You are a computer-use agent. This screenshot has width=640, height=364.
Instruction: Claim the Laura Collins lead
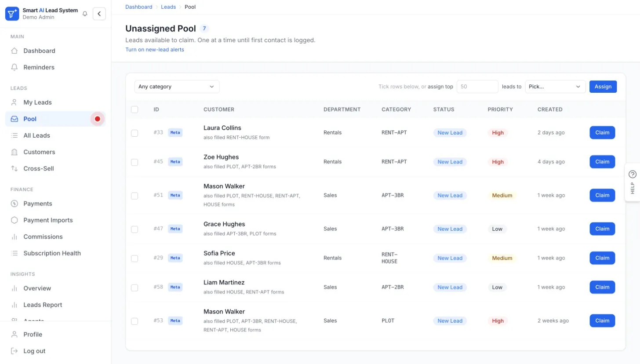602,132
